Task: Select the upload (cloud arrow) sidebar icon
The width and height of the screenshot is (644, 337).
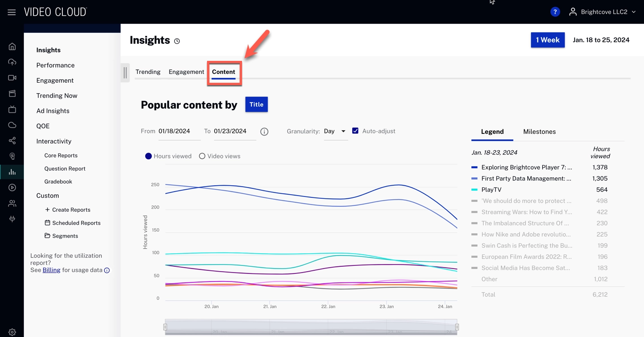Action: coord(12,62)
